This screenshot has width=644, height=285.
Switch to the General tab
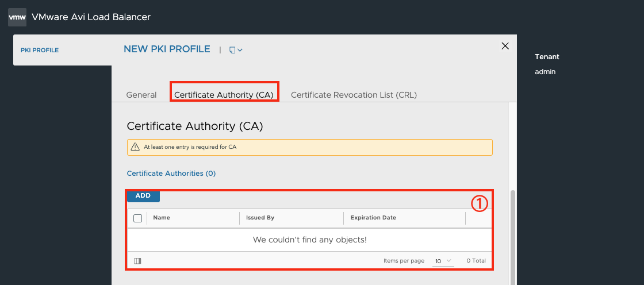(x=141, y=95)
